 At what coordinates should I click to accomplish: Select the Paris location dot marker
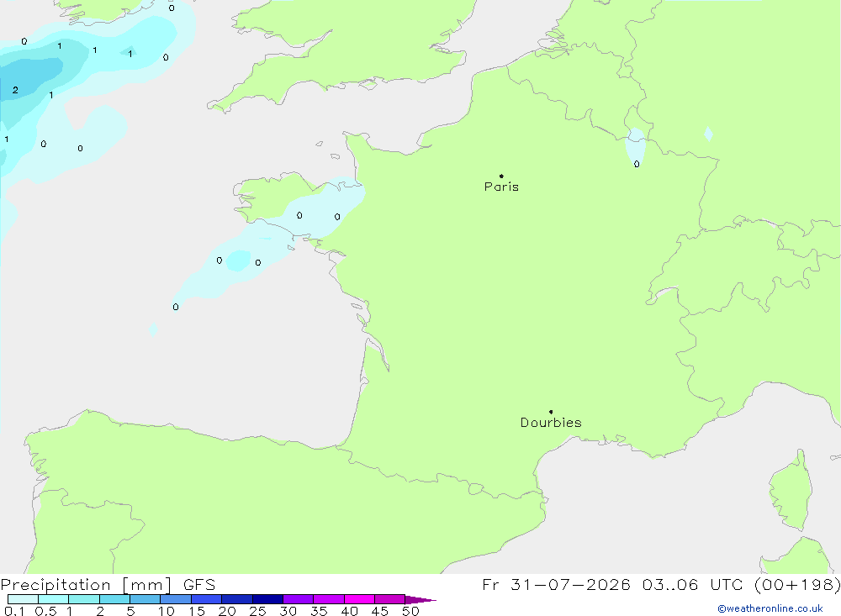[501, 176]
